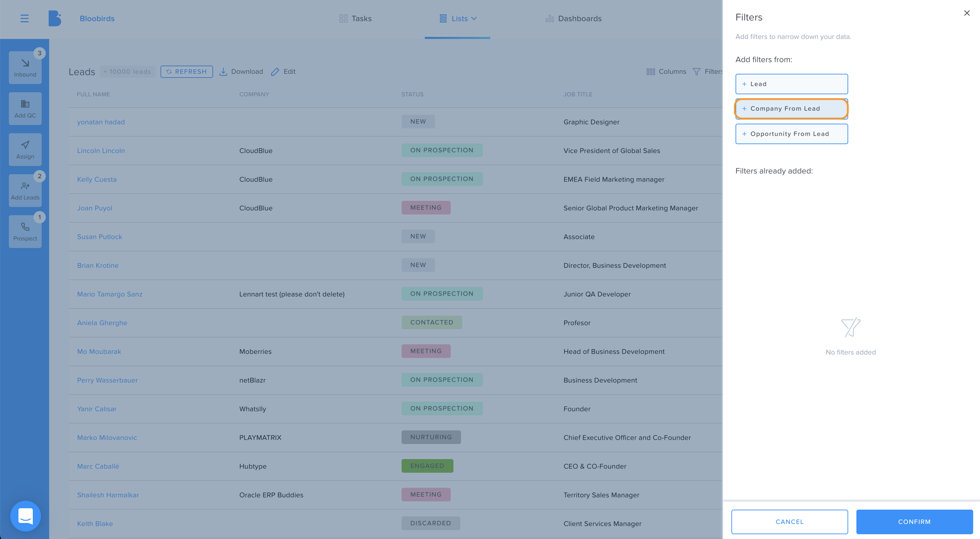Viewport: 980px width, 539px height.
Task: Click the REFRESH button
Action: tap(186, 72)
